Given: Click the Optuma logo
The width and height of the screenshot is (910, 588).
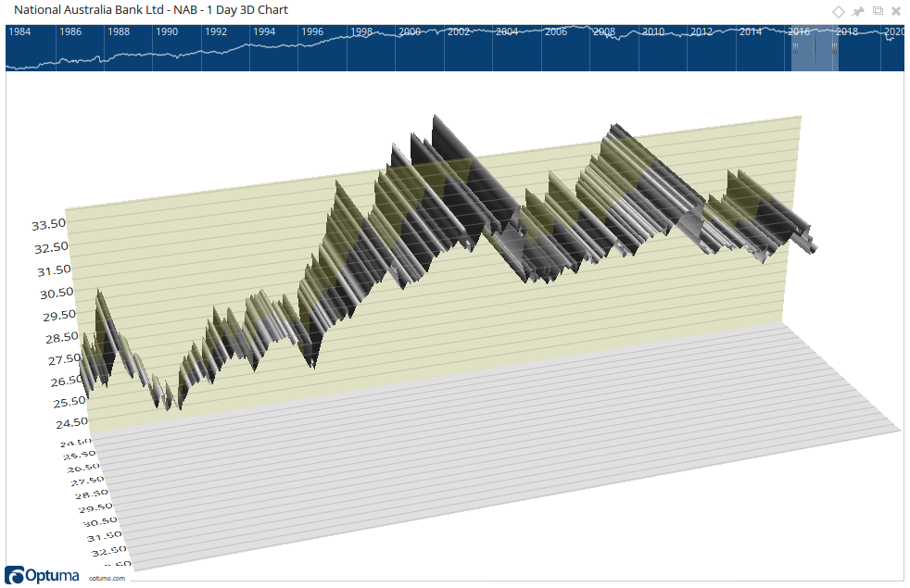Looking at the screenshot, I should tap(42, 575).
